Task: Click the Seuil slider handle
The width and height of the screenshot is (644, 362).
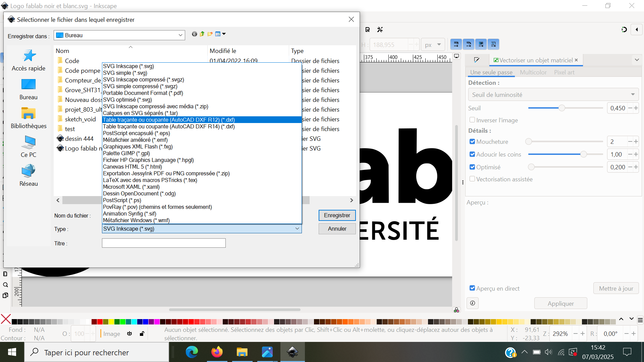Action: [561, 108]
